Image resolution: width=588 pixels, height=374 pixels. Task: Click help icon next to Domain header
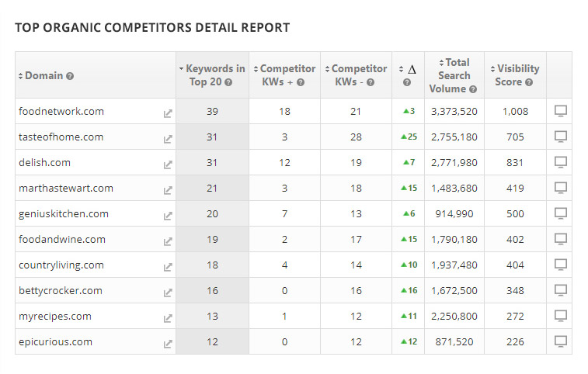(x=70, y=76)
